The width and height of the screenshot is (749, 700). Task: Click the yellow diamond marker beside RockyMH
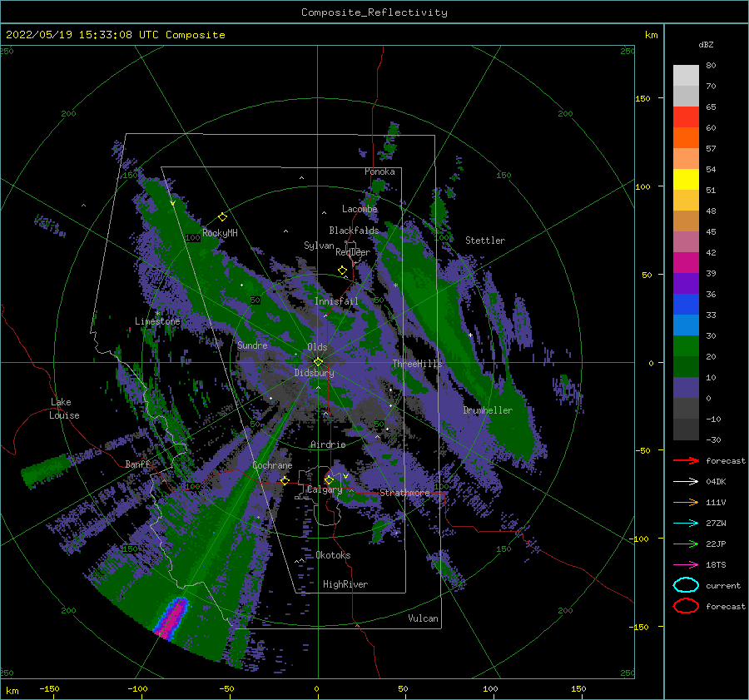click(222, 217)
